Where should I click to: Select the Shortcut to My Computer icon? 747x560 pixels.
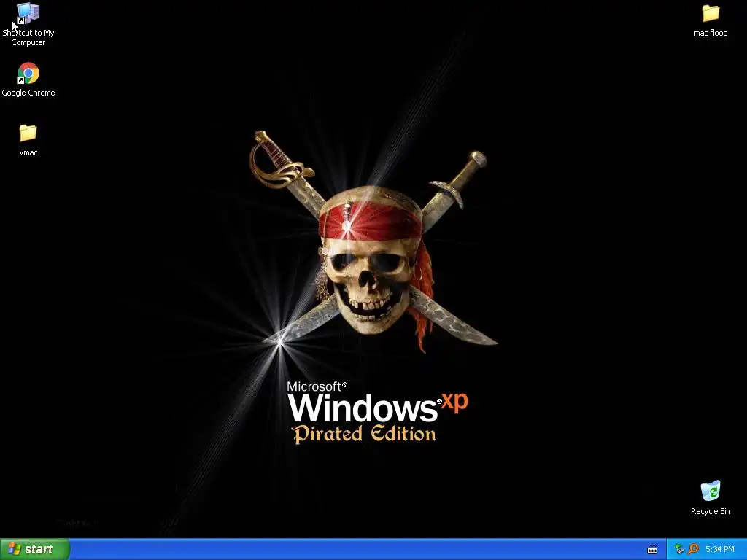[28, 13]
